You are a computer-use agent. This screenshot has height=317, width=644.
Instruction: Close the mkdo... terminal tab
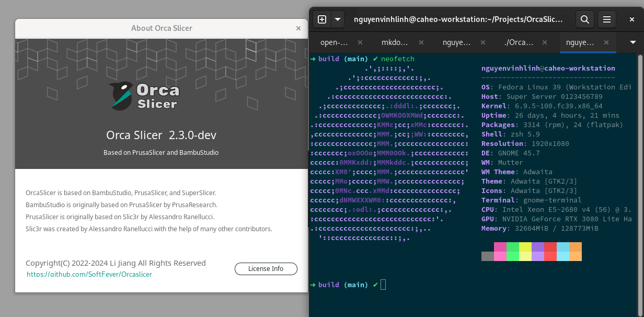point(421,42)
